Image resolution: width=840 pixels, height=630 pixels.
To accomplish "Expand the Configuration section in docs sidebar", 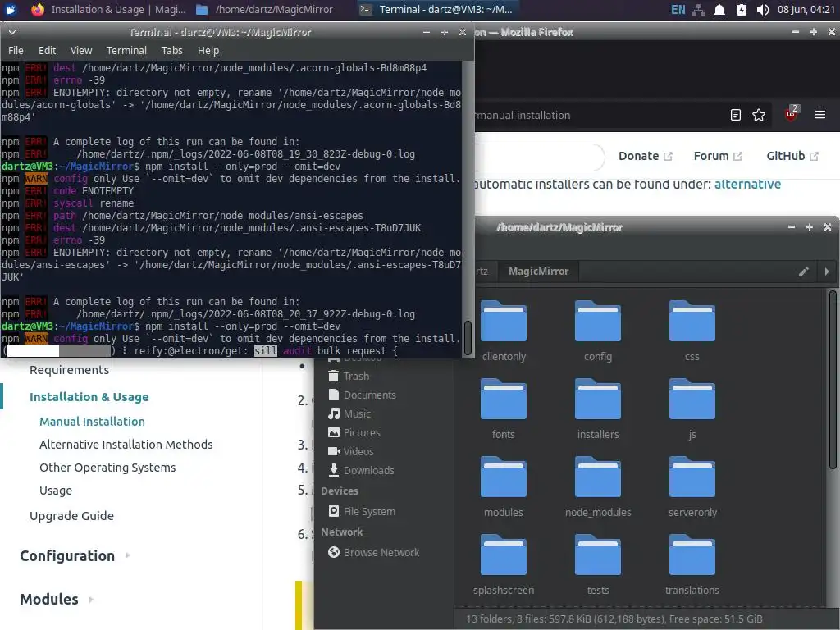I will coord(127,555).
